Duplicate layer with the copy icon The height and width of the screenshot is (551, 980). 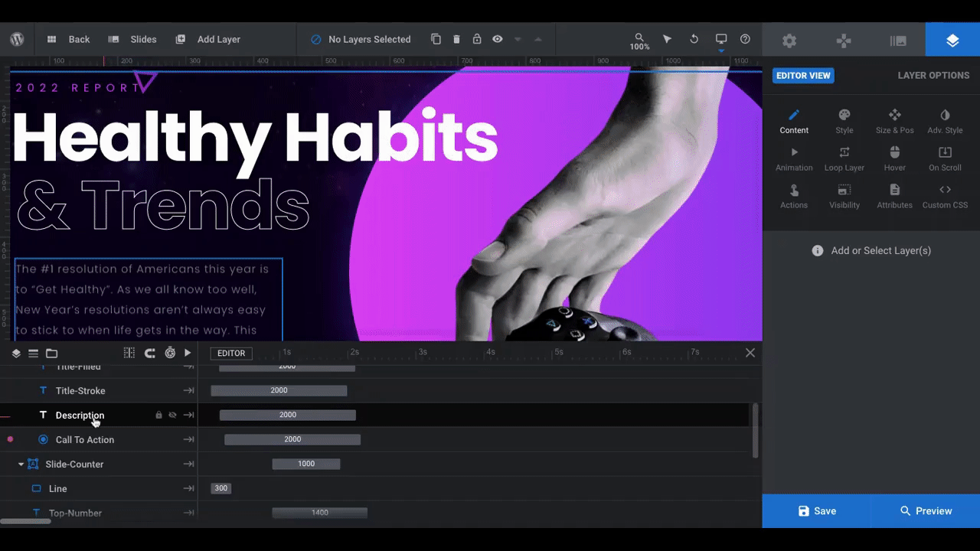(x=436, y=39)
